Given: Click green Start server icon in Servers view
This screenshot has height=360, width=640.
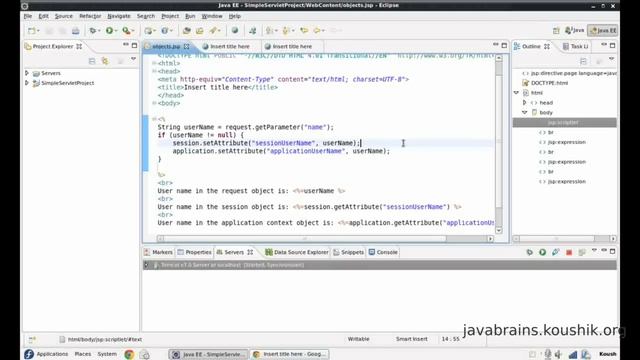Looking at the screenshot, I should (542, 253).
